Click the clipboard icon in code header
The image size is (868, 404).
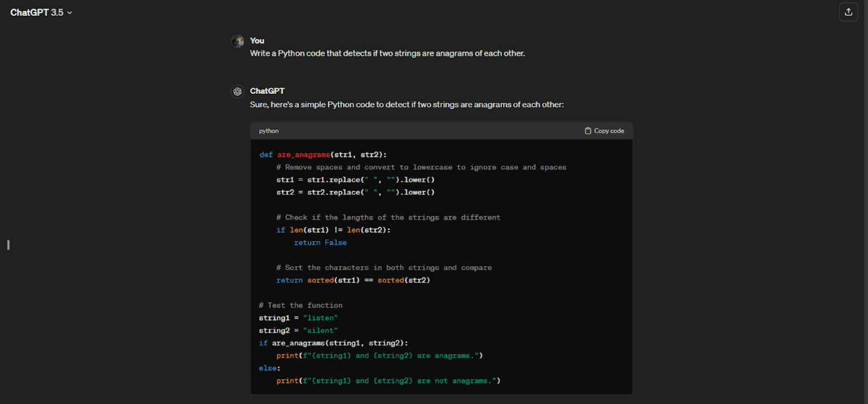(x=588, y=131)
